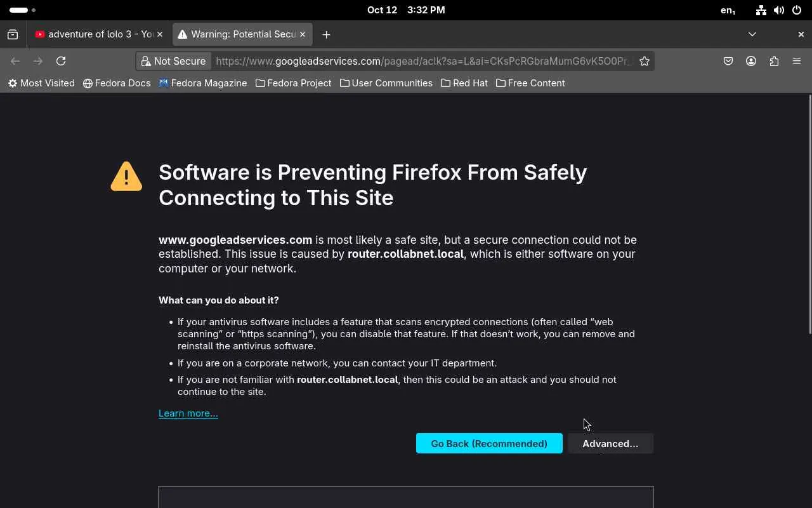Follow the Learn more… link
This screenshot has height=508, width=812.
(x=188, y=413)
